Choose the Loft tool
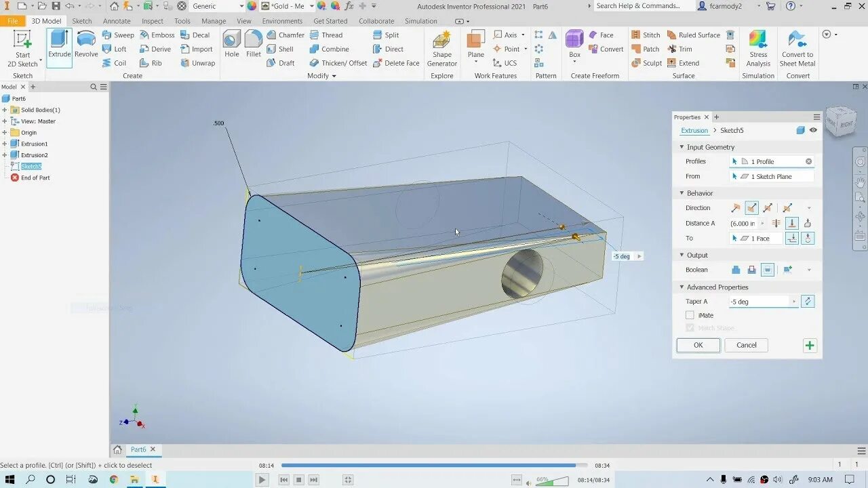Screen dimensions: 868x488 point(115,49)
